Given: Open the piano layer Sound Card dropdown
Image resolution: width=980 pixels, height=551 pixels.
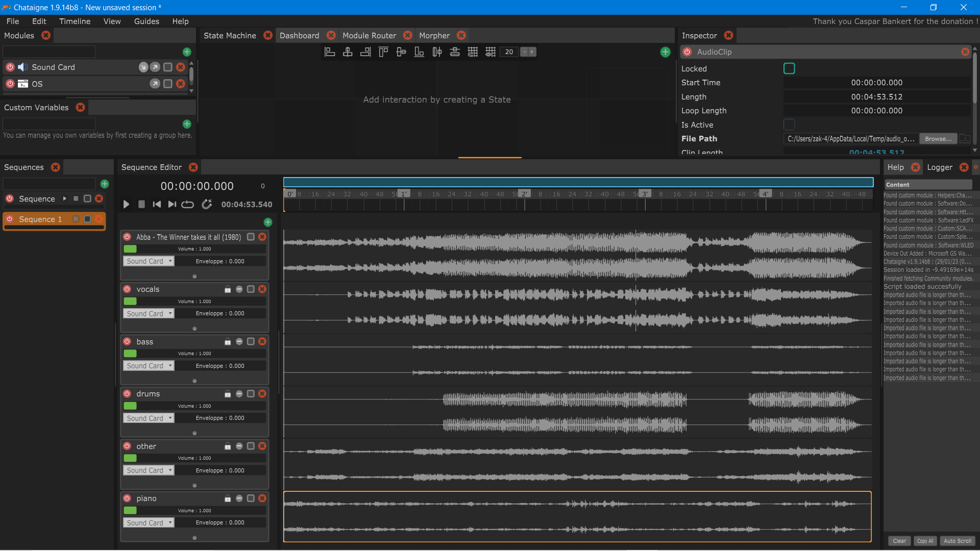Looking at the screenshot, I should (x=149, y=523).
